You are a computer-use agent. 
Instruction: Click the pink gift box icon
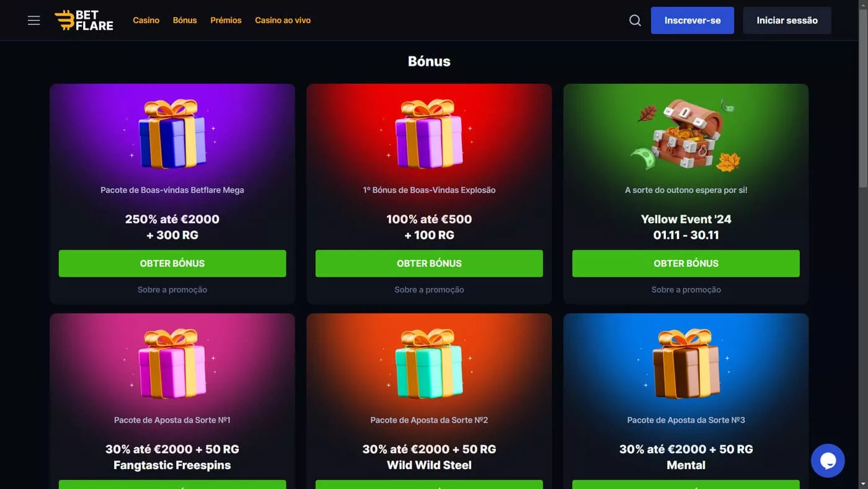(172, 364)
